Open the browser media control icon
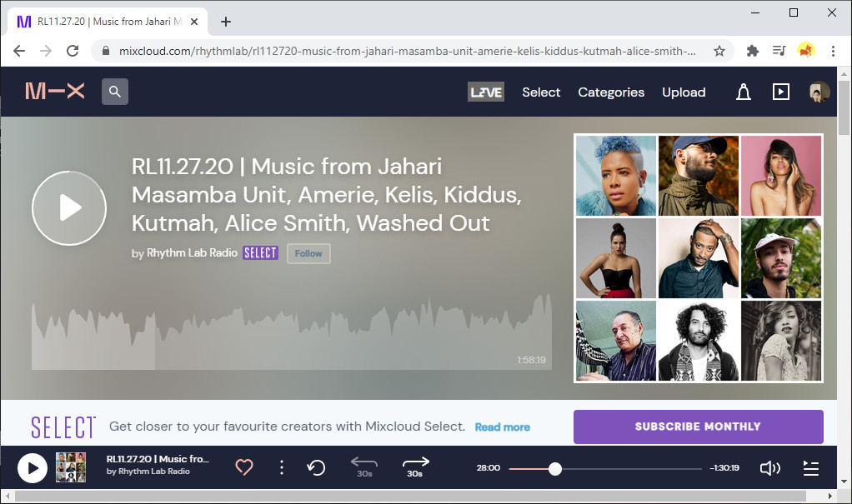 [x=779, y=51]
